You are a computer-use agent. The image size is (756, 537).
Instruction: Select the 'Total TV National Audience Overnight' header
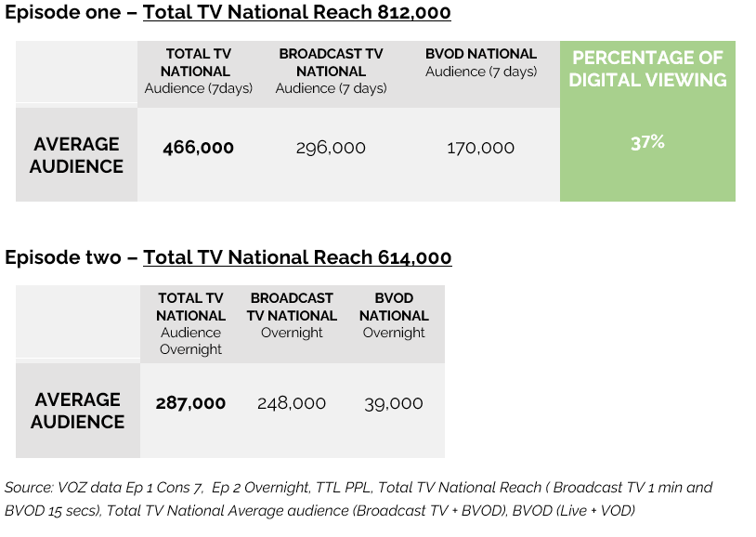[x=190, y=323]
